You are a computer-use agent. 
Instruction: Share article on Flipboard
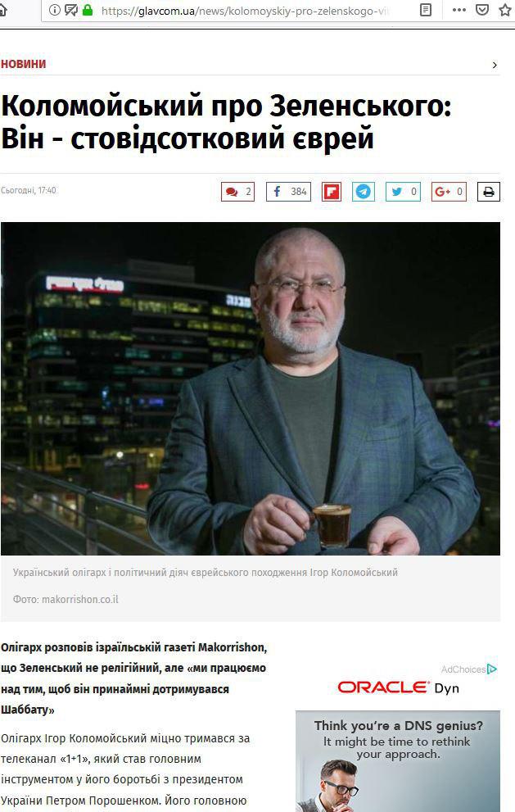pos(332,192)
